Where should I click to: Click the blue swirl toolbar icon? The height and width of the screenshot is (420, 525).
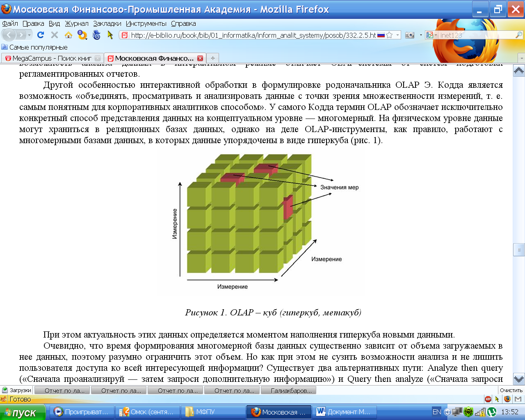96,35
